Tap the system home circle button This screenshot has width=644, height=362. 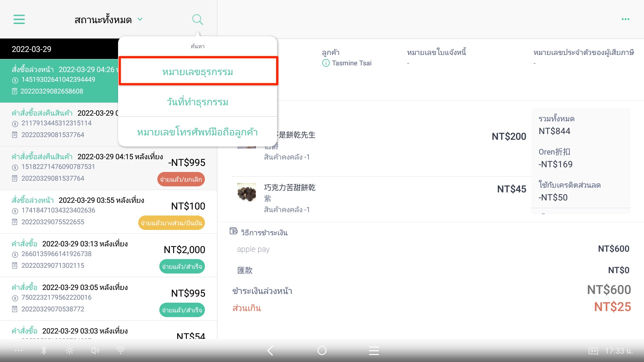(322, 351)
